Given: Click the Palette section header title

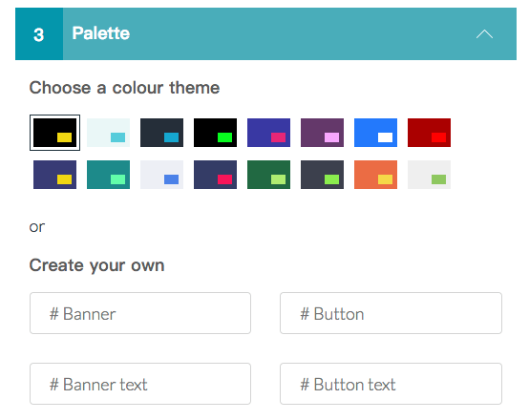Looking at the screenshot, I should click(100, 33).
